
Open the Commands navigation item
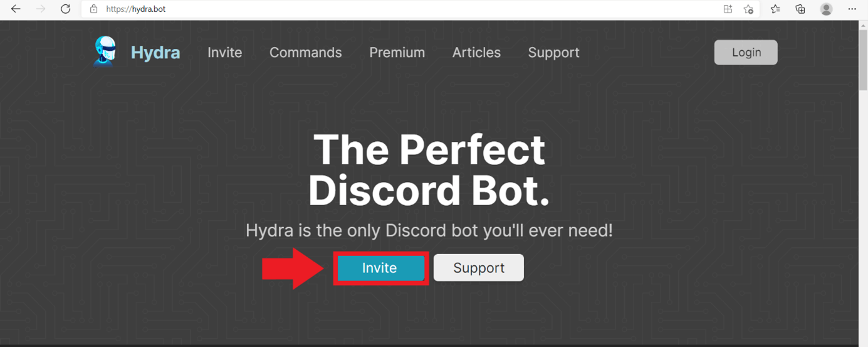click(306, 53)
